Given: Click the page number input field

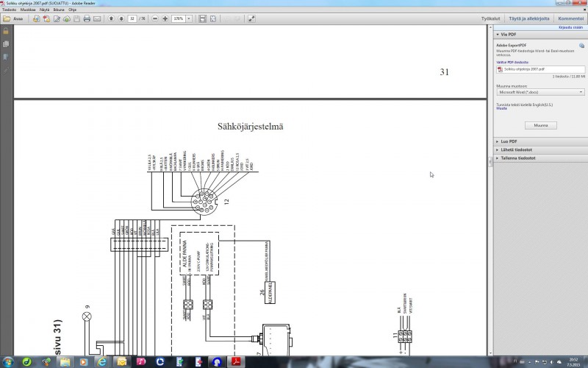Looking at the screenshot, I should pyautogui.click(x=132, y=18).
